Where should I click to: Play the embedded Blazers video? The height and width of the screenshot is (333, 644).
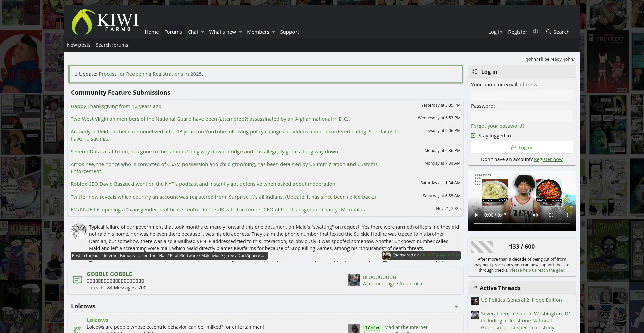(x=476, y=215)
